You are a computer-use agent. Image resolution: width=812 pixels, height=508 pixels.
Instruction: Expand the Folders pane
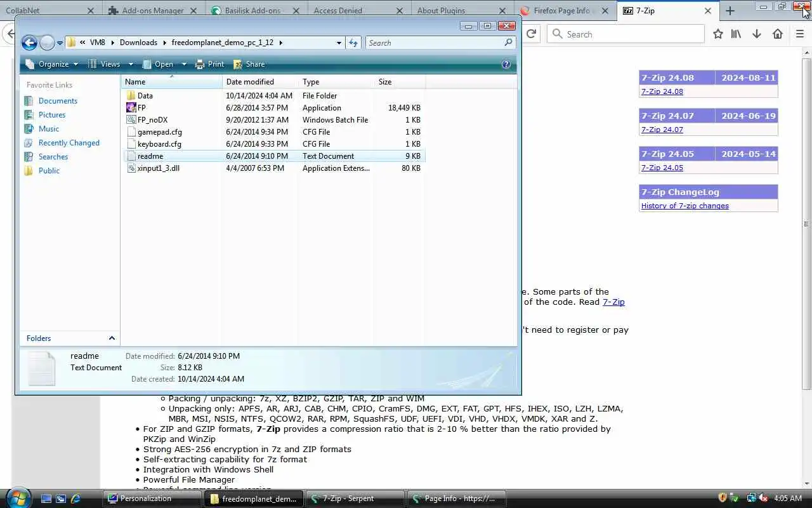click(70, 338)
